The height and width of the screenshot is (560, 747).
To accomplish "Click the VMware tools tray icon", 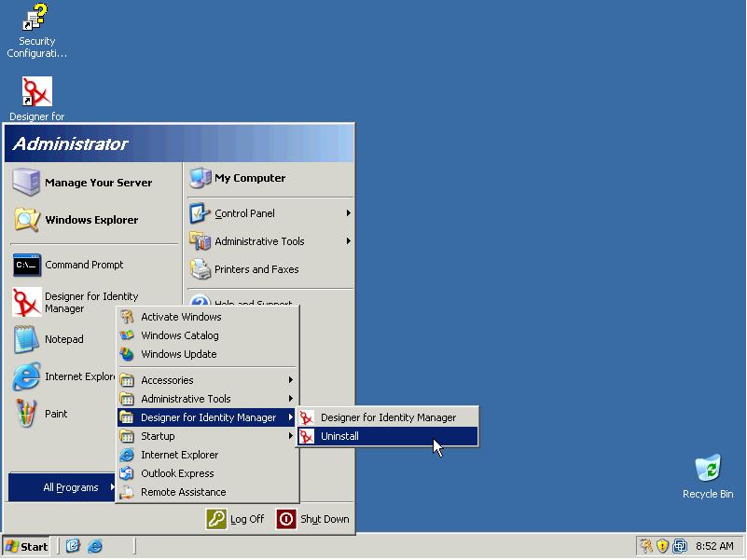I will pos(679,546).
